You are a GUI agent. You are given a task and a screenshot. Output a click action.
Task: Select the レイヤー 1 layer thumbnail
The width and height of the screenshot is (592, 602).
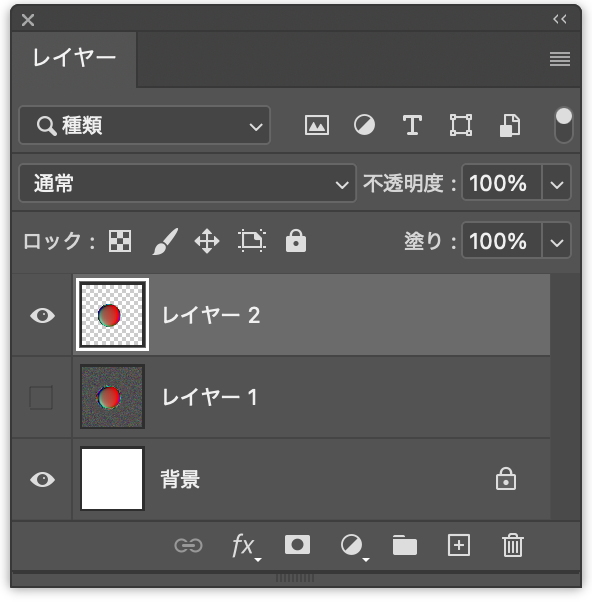[x=112, y=397]
